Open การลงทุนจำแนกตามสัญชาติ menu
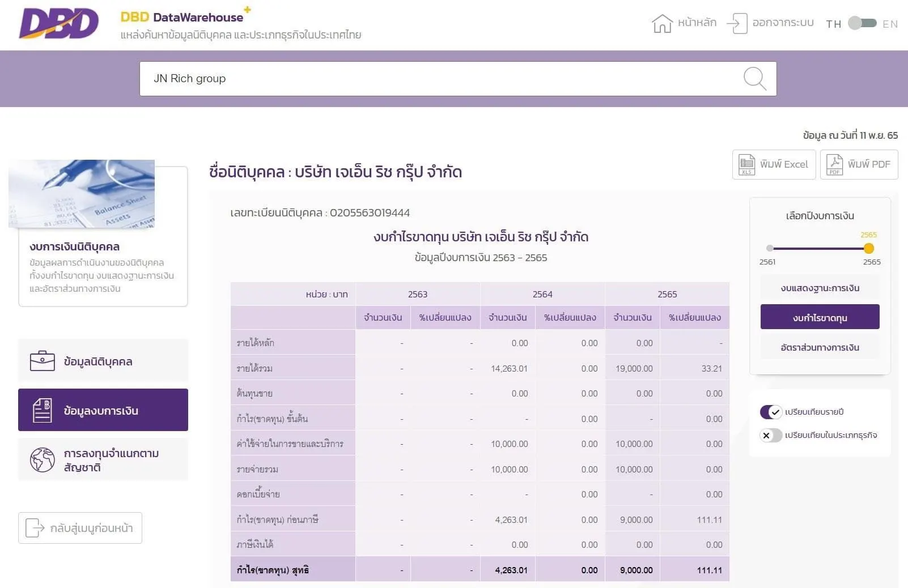 [x=103, y=459]
